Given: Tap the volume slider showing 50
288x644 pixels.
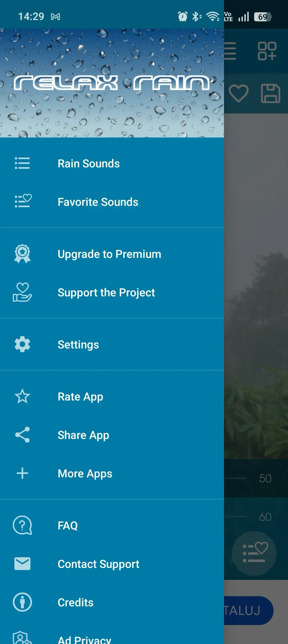Looking at the screenshot, I should pos(235,478).
